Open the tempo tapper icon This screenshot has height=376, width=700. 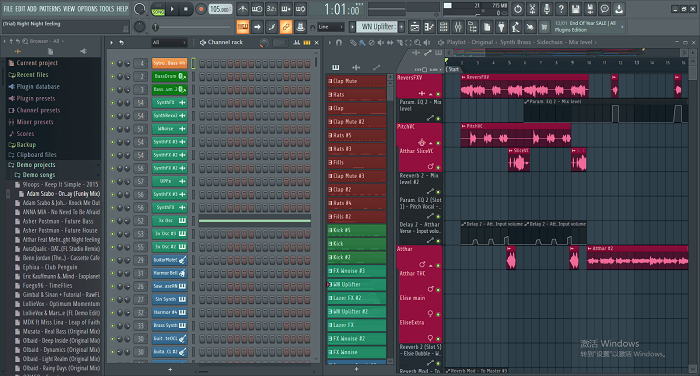click(516, 27)
